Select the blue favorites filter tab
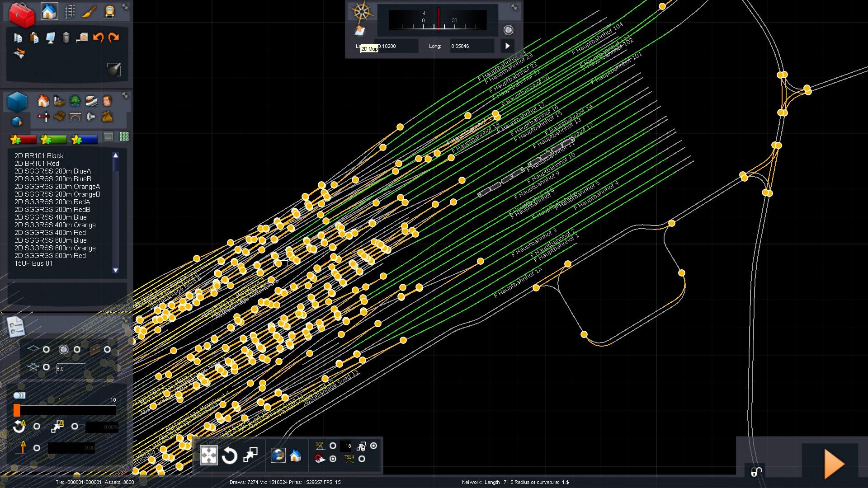Viewport: 868px width, 488px height. point(85,140)
